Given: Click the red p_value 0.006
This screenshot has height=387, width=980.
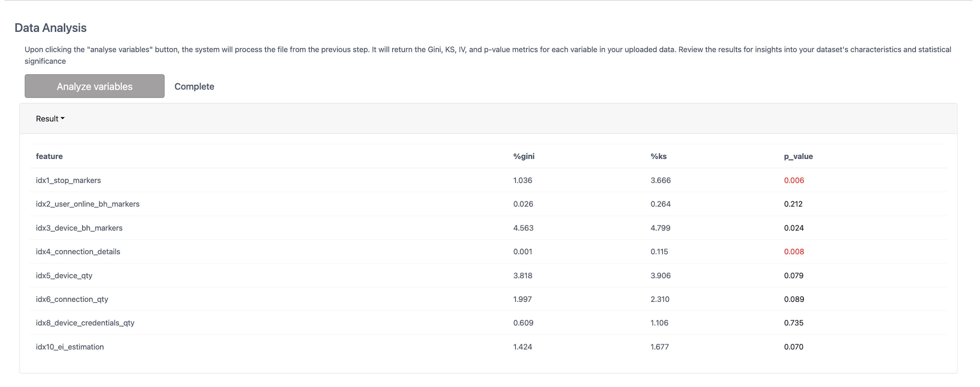Looking at the screenshot, I should coord(794,180).
